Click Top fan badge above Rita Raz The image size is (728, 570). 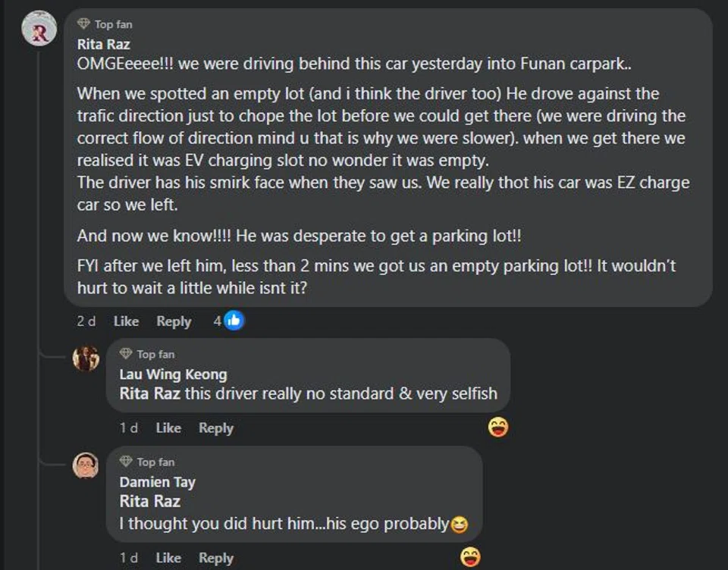coord(105,24)
